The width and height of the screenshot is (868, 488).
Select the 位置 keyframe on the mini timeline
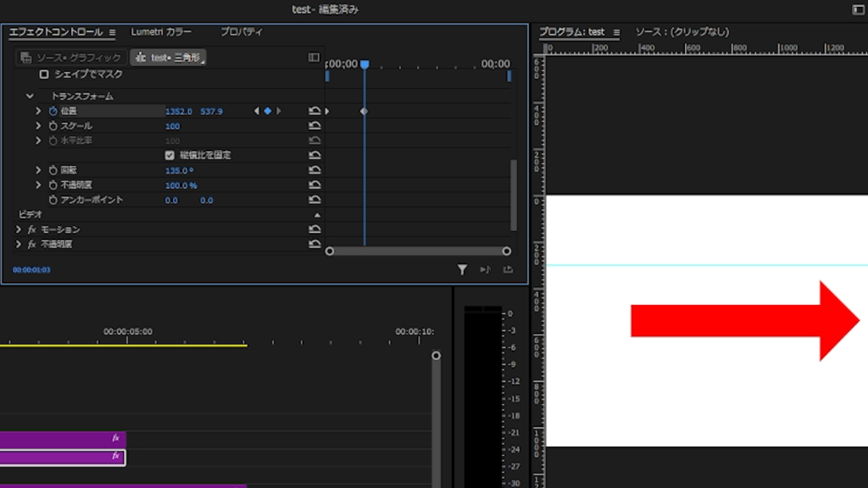pos(364,111)
